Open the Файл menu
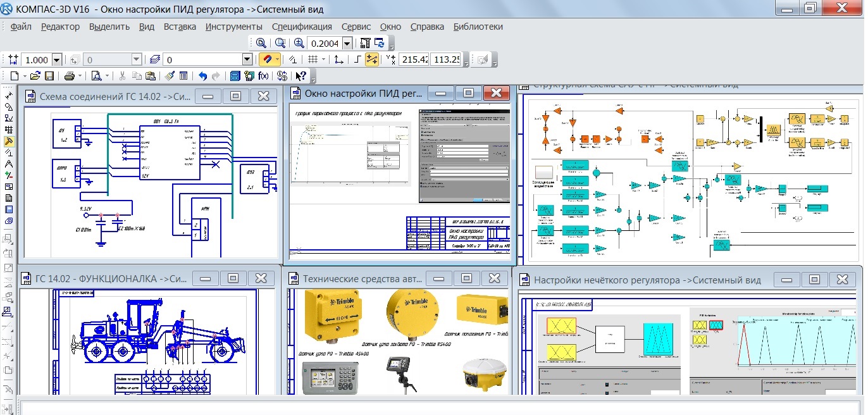 point(21,27)
